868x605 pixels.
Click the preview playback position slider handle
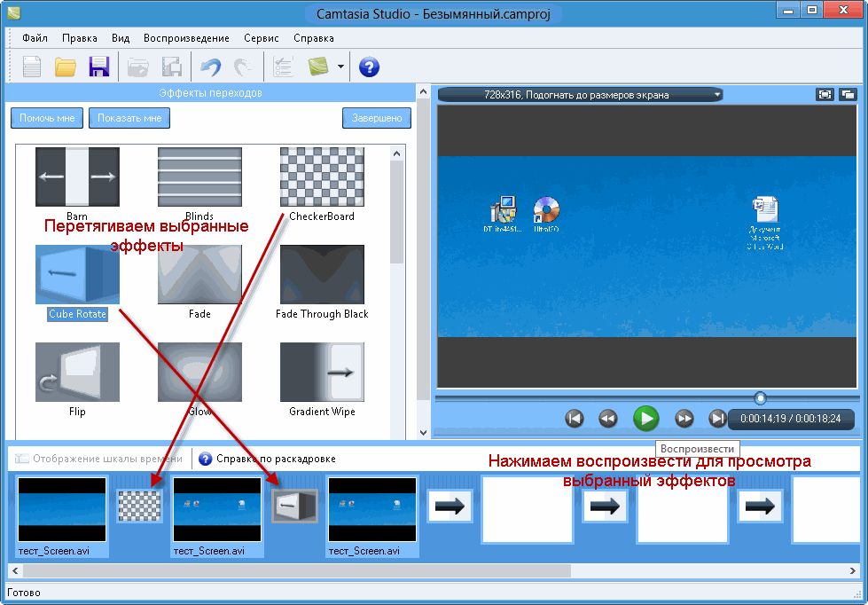click(x=761, y=398)
